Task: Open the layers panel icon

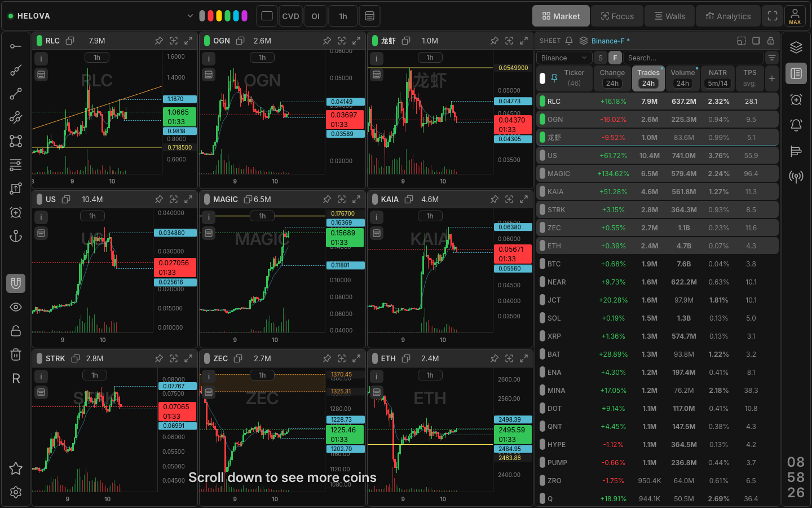Action: [796, 47]
